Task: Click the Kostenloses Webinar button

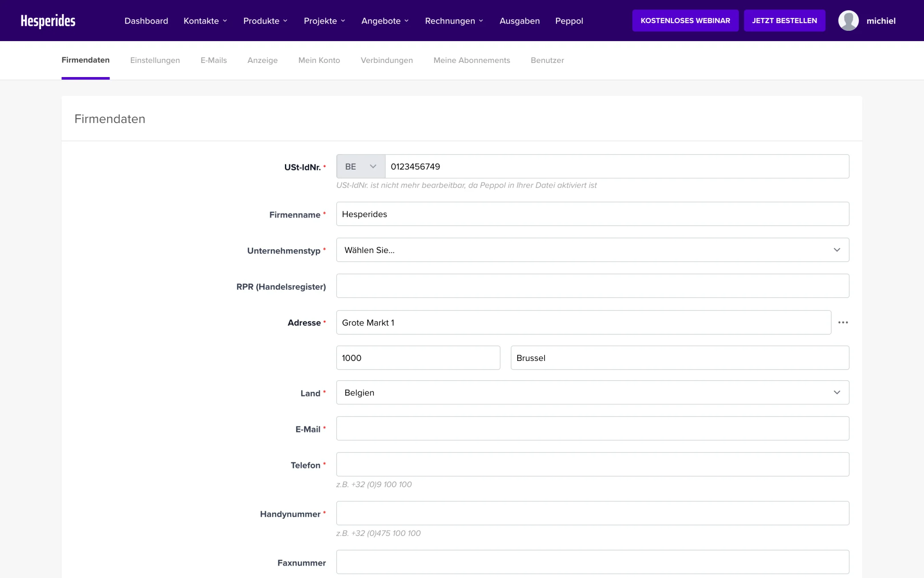Action: [x=685, y=21]
